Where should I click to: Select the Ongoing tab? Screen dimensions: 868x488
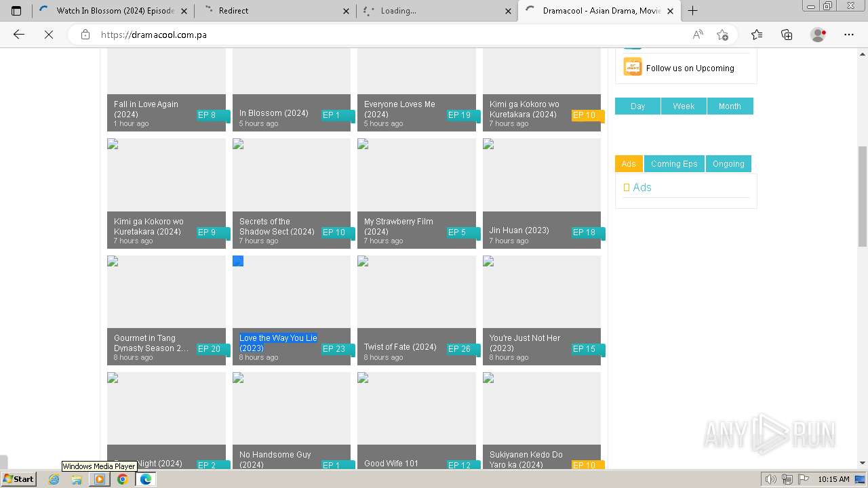[728, 164]
